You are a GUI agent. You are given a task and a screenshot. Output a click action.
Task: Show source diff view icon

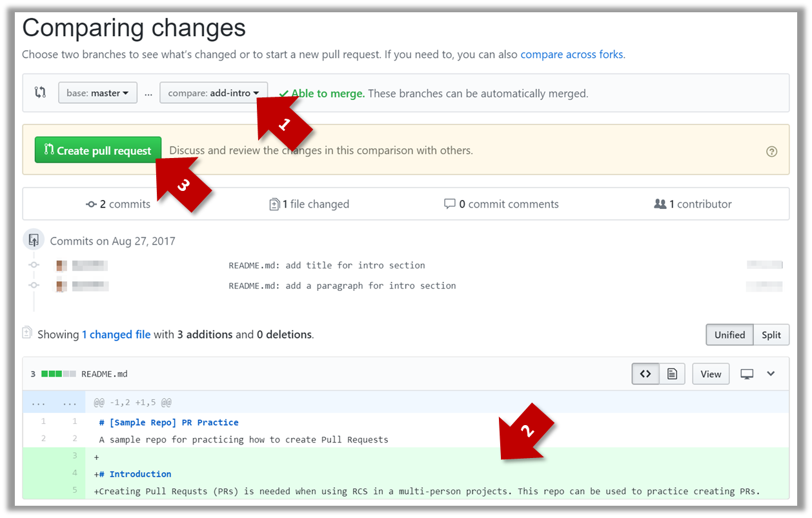pyautogui.click(x=645, y=374)
